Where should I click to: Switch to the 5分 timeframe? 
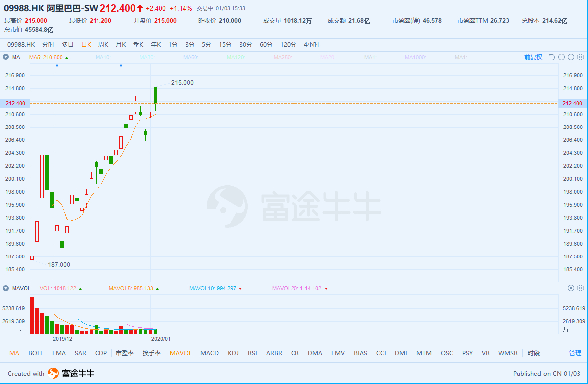tap(206, 45)
